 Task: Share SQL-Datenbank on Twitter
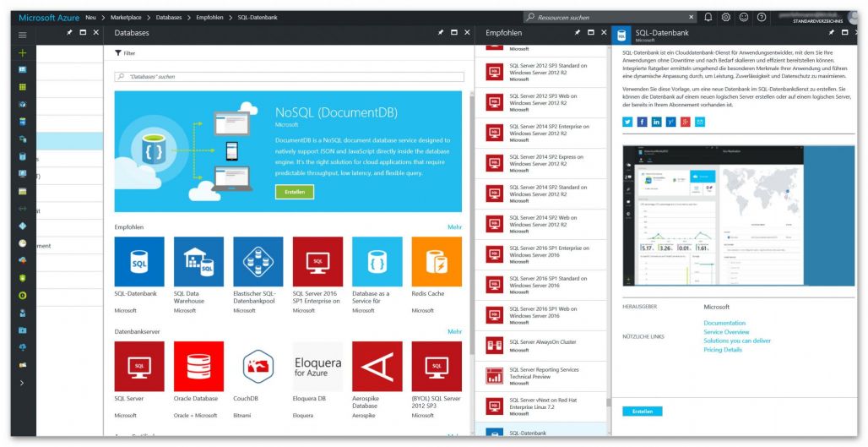(627, 122)
